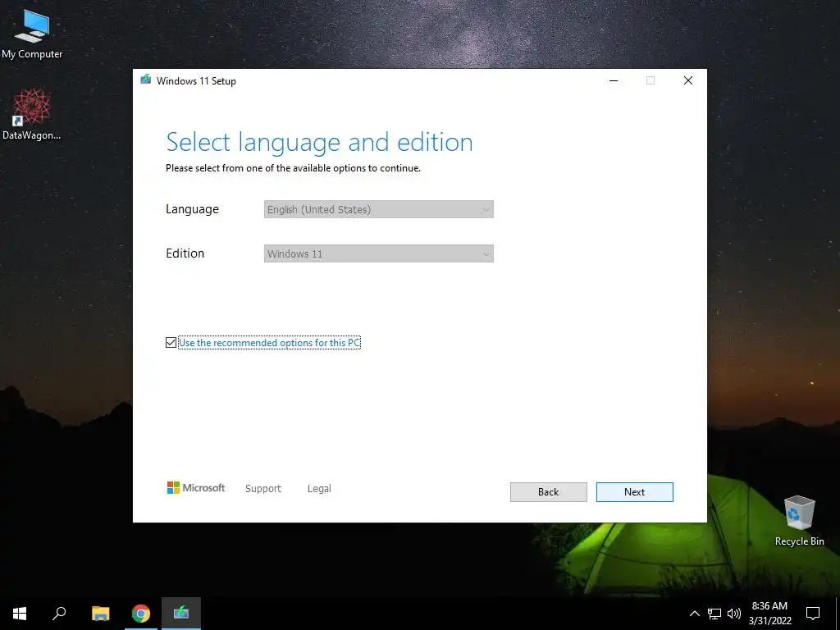Open the Support link
This screenshot has width=840, height=630.
click(263, 489)
